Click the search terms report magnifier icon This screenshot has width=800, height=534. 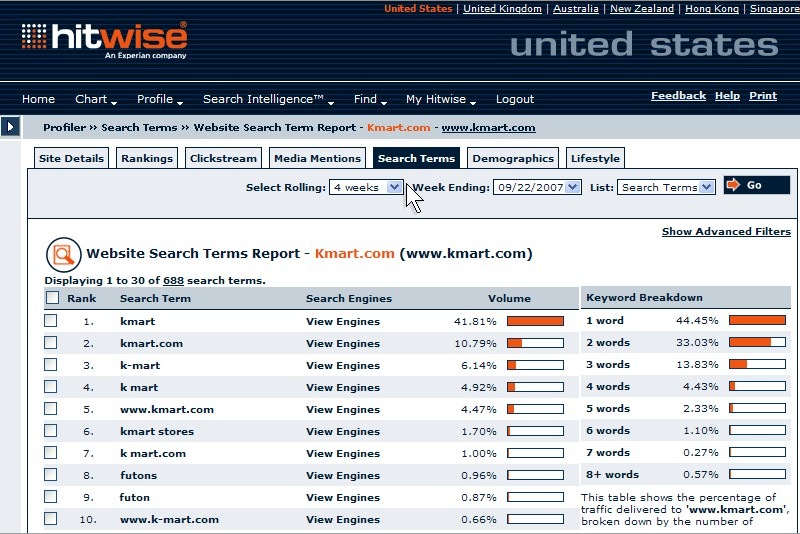[63, 254]
